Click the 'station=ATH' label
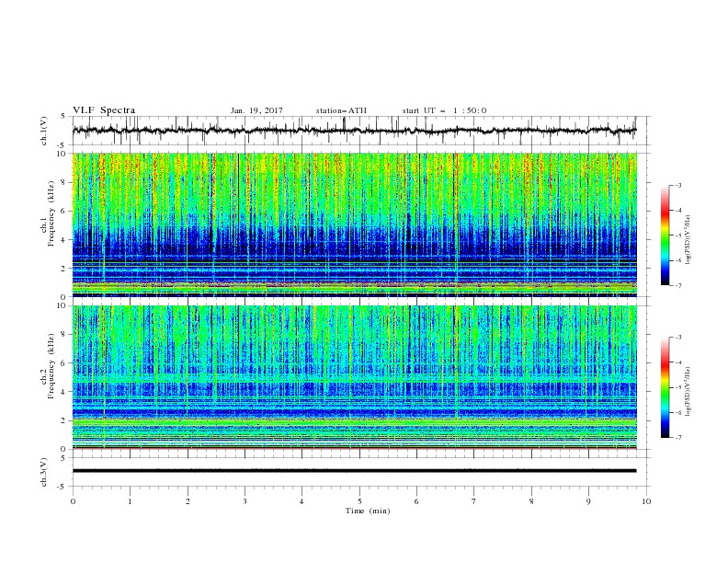 (341, 110)
